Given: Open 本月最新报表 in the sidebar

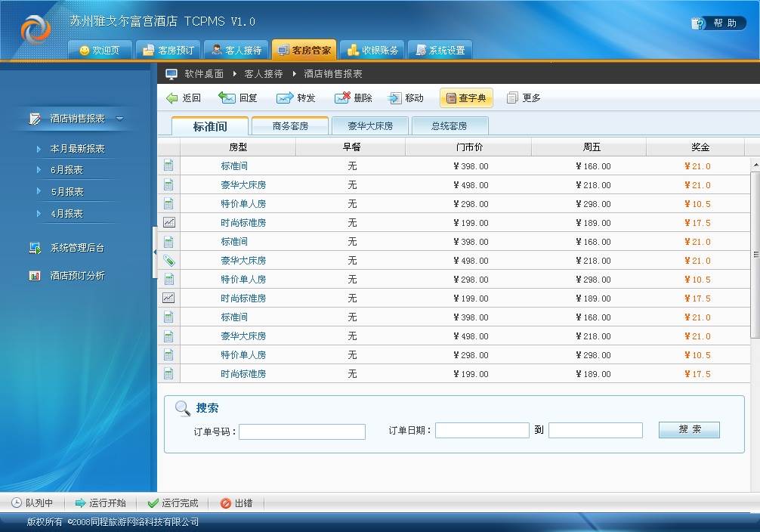Looking at the screenshot, I should [78, 149].
